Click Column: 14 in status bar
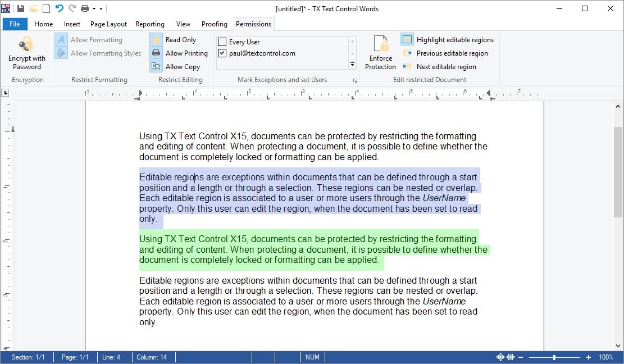The height and width of the screenshot is (364, 624). pyautogui.click(x=152, y=357)
